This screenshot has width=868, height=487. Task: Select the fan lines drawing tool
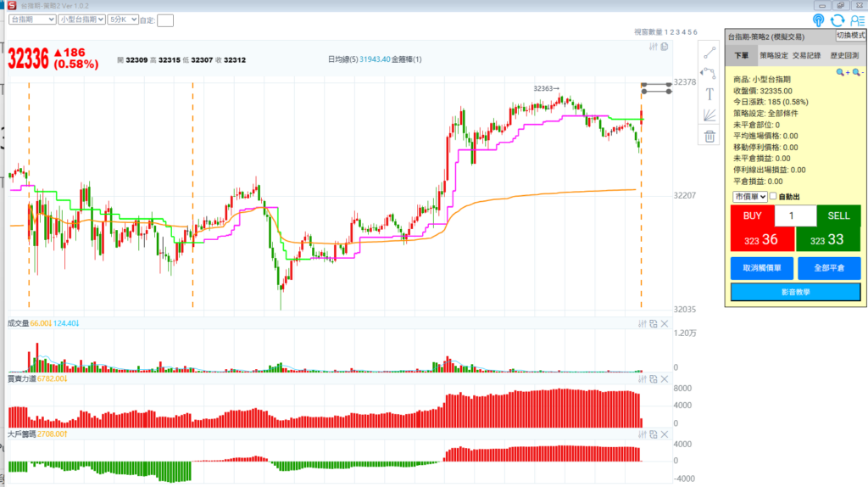point(709,115)
